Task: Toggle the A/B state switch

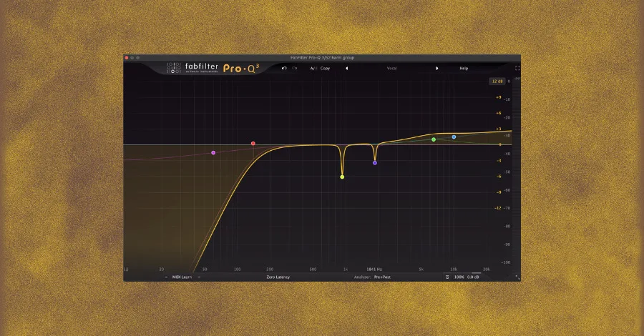Action: point(313,68)
